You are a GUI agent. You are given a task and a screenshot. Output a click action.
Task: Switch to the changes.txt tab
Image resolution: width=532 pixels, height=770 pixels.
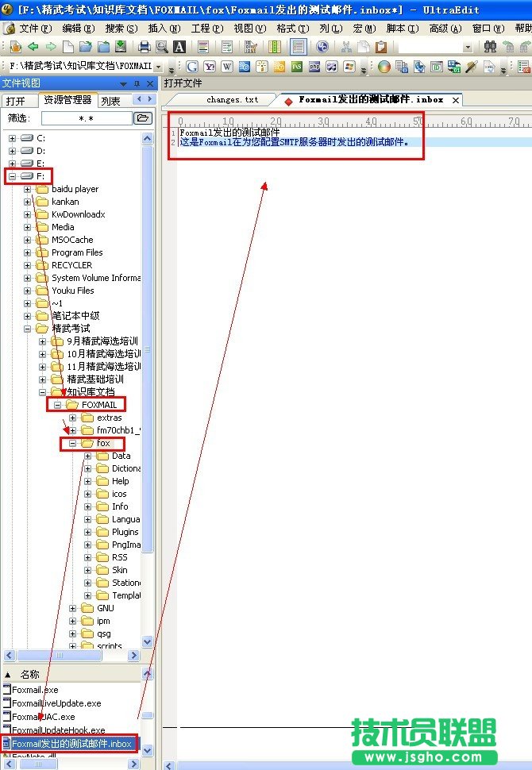[232, 100]
